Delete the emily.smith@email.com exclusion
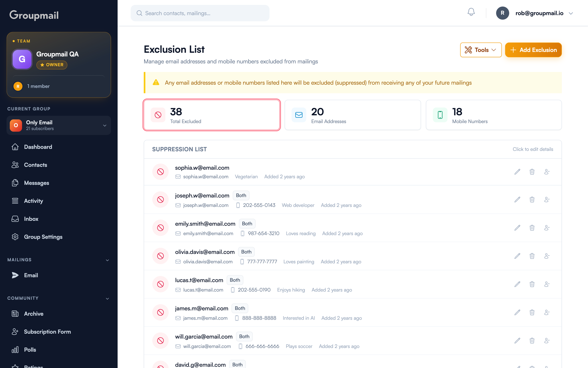588x368 pixels. pos(532,228)
